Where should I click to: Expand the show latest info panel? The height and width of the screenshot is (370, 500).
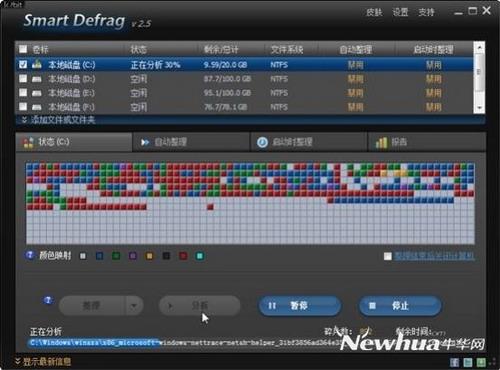(x=43, y=362)
